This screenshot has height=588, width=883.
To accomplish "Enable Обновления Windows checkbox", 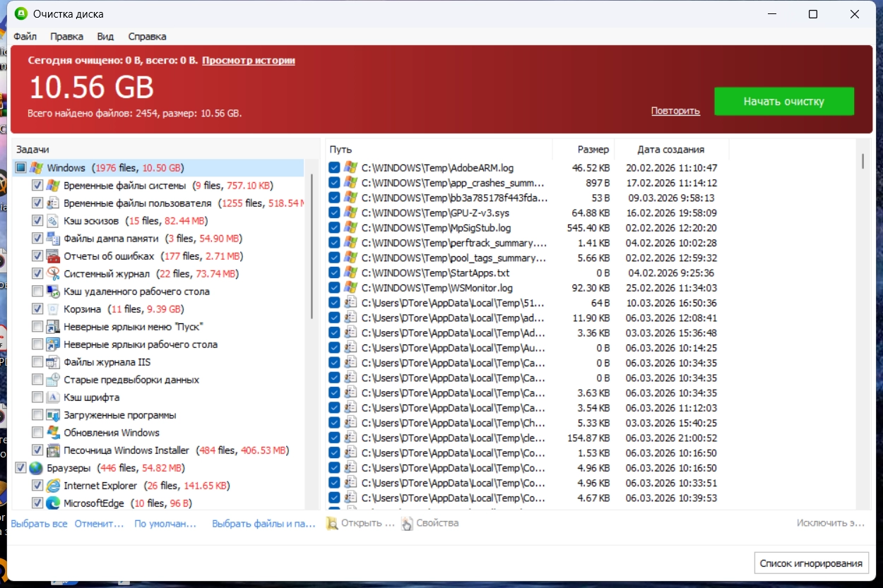I will 37,433.
